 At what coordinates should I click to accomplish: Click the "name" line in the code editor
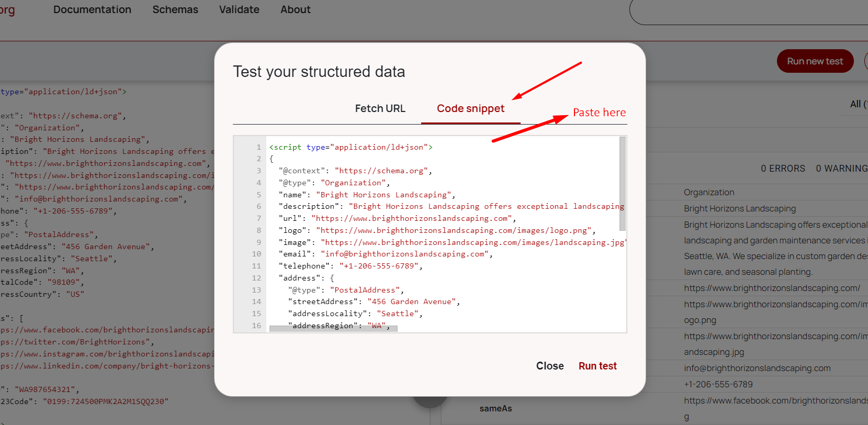[367, 195]
